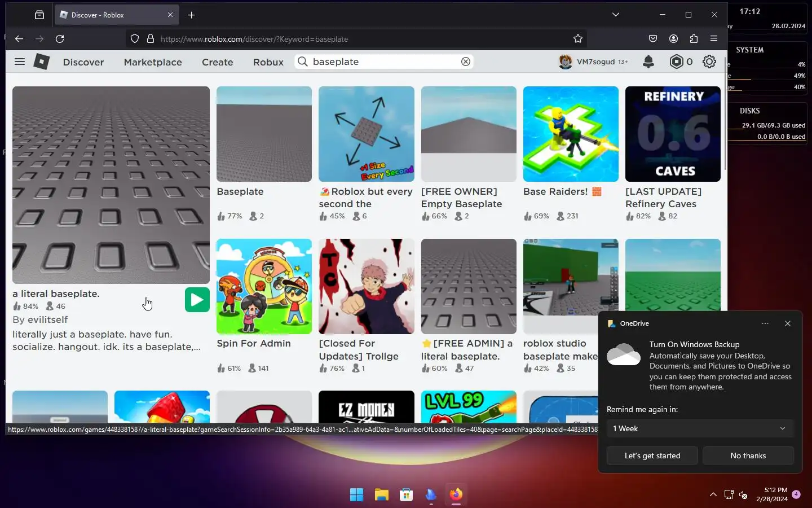Click the Roblox logo home icon

pos(41,62)
